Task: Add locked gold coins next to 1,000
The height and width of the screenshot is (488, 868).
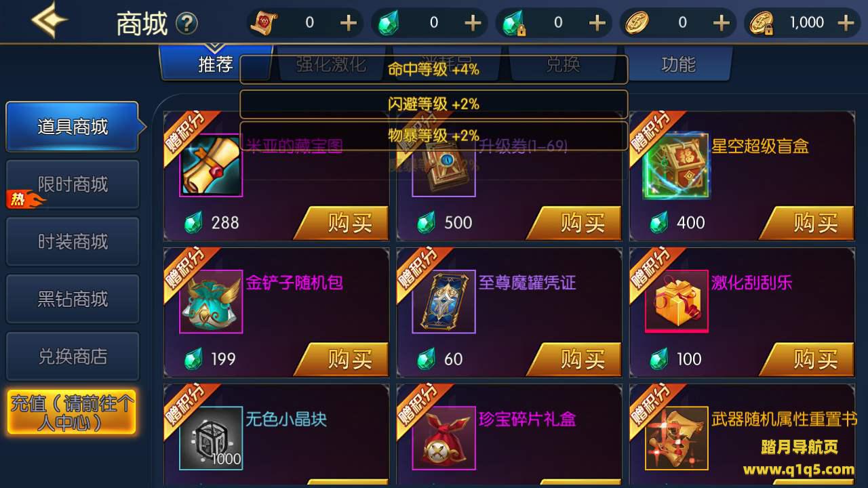Action: tap(846, 23)
